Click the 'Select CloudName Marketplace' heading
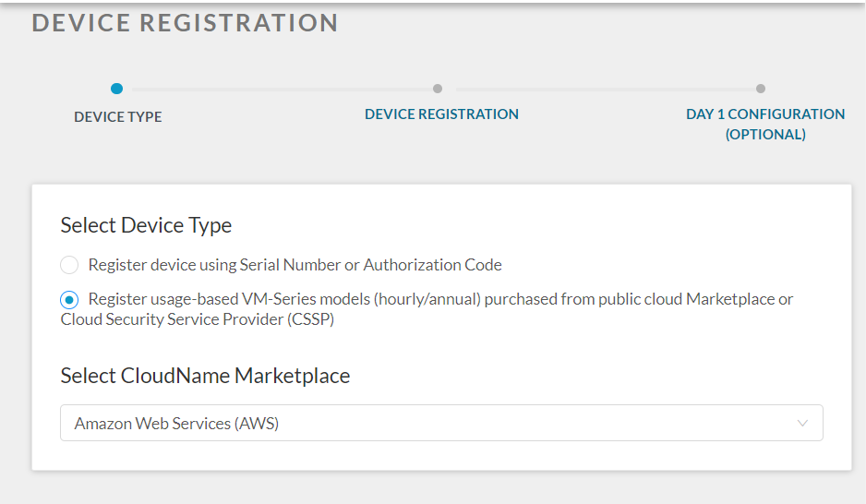Viewport: 866px width, 504px height. click(205, 376)
